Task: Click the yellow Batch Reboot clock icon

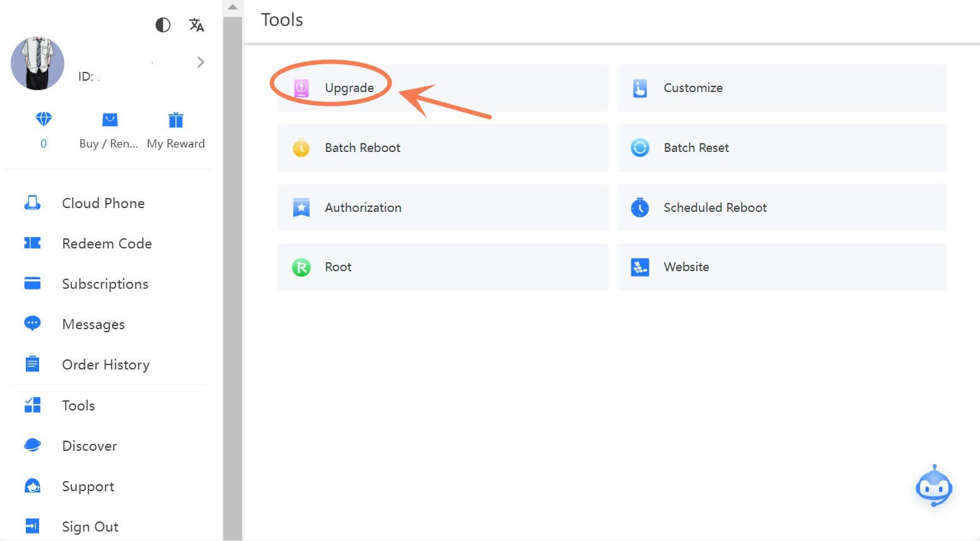Action: (301, 148)
